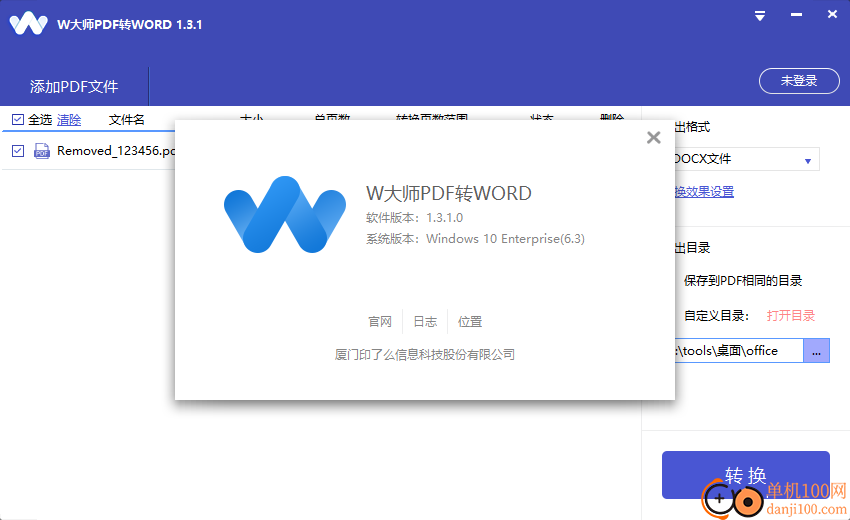This screenshot has height=520, width=850.
Task: Click the 软件版本 1.3.1.0 text
Action: tap(414, 218)
